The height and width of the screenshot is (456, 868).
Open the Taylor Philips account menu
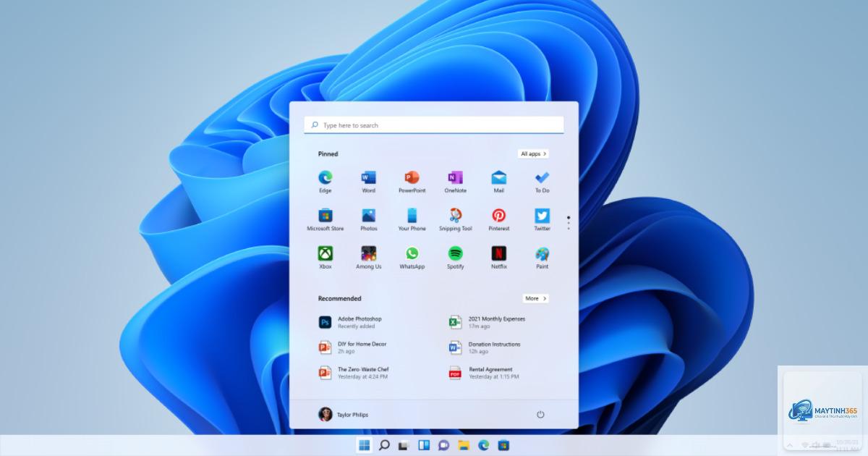click(344, 415)
